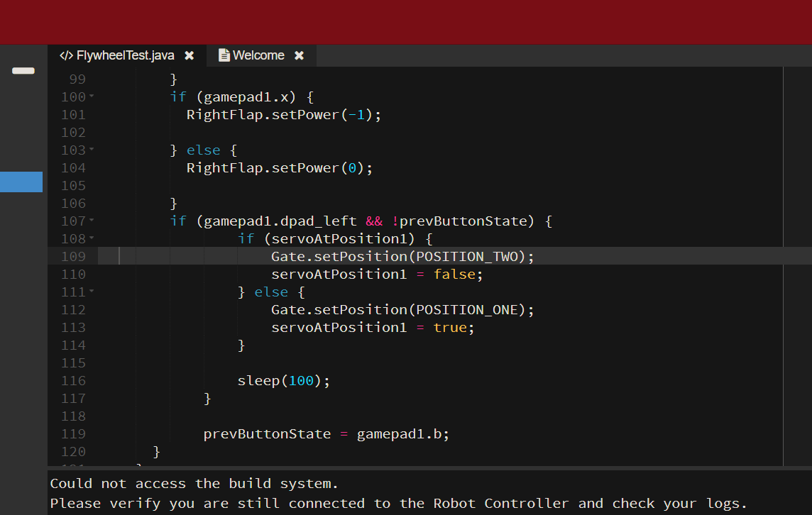The height and width of the screenshot is (515, 812).
Task: Collapse the else block at line 103
Action: click(92, 150)
